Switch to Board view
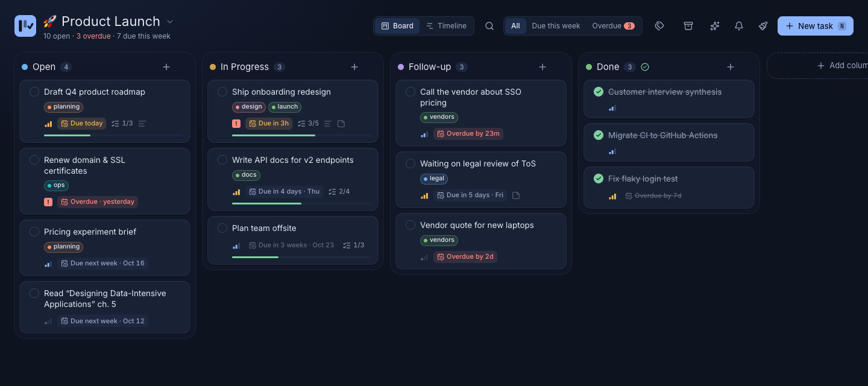 (x=397, y=26)
